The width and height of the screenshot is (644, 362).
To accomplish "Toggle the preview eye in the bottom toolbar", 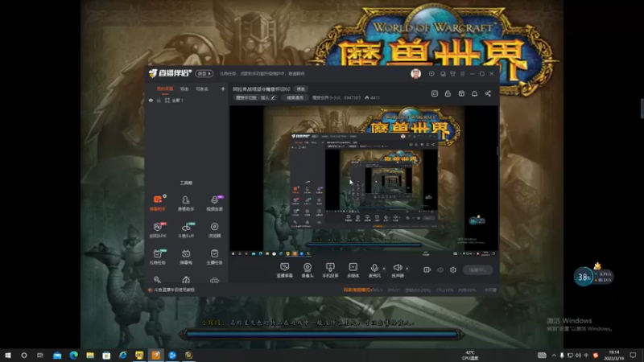I will 440,269.
